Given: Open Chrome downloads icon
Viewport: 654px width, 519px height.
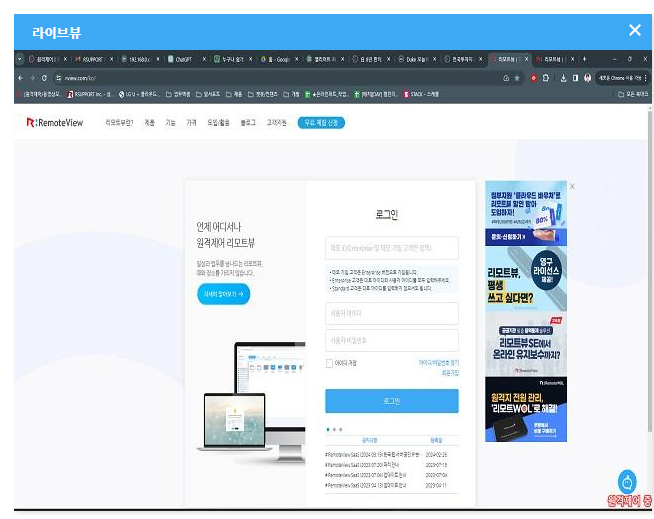Looking at the screenshot, I should point(563,78).
